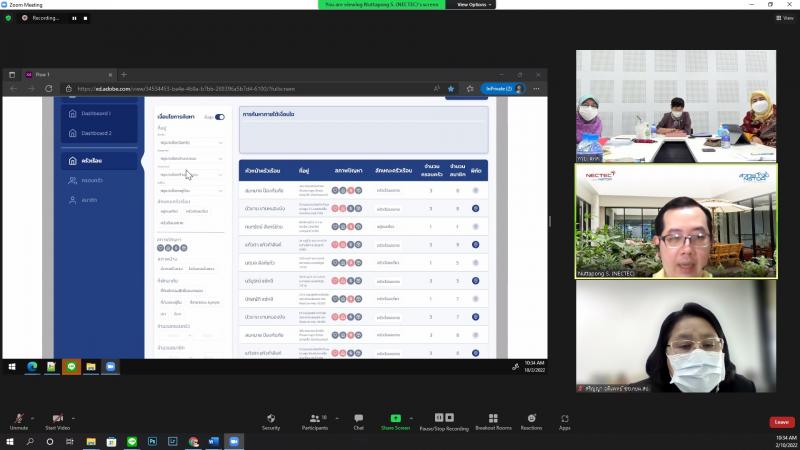Expand the arrow beside Share Screen
The width and height of the screenshot is (800, 450).
click(x=411, y=418)
